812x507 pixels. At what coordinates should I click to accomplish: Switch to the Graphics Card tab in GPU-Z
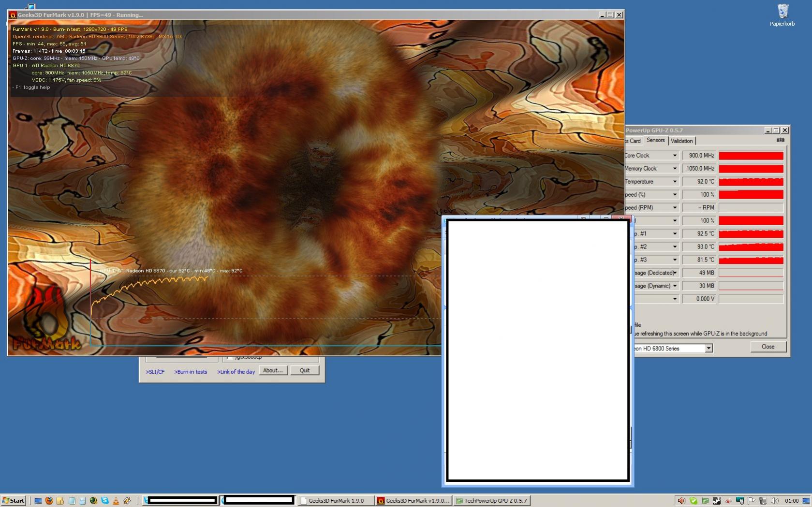(x=634, y=141)
